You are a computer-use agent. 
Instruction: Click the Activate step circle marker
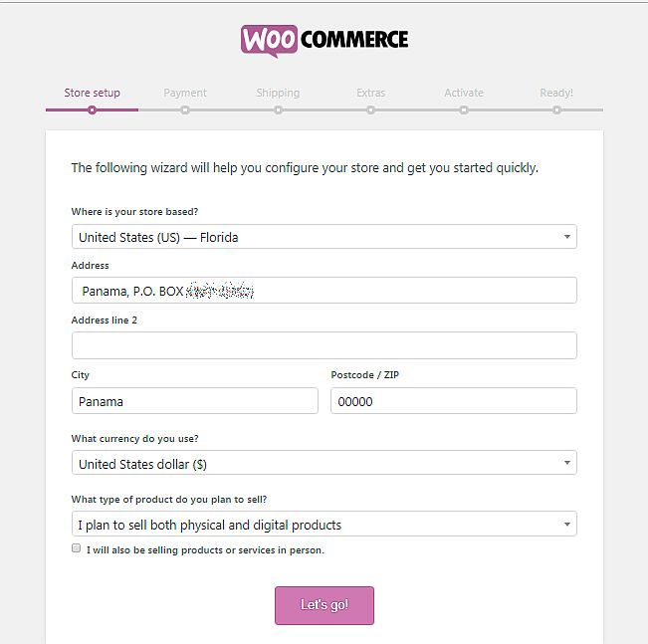point(464,109)
